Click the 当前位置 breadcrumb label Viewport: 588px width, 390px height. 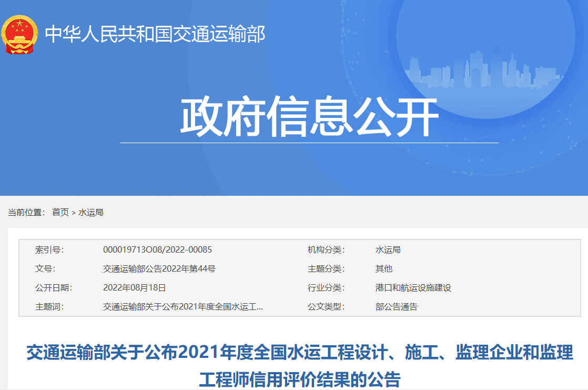click(27, 212)
